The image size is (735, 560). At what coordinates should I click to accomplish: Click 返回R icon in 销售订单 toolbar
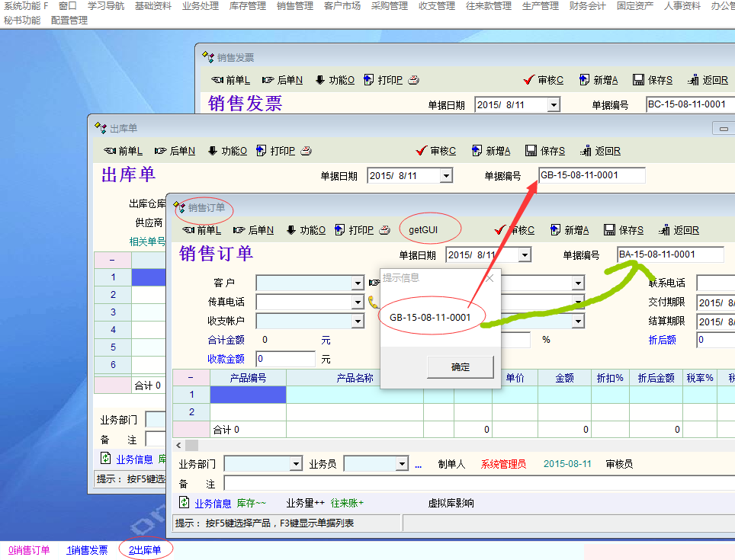click(666, 230)
